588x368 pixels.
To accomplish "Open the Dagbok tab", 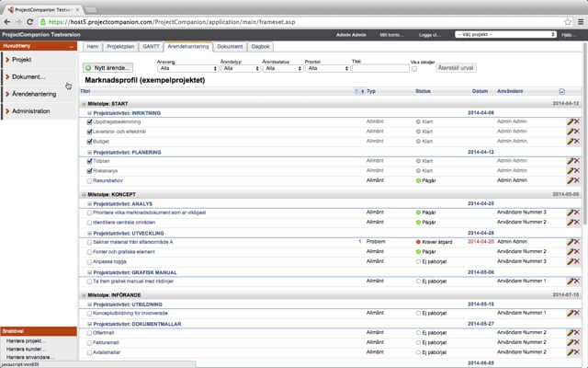I will 260,47.
